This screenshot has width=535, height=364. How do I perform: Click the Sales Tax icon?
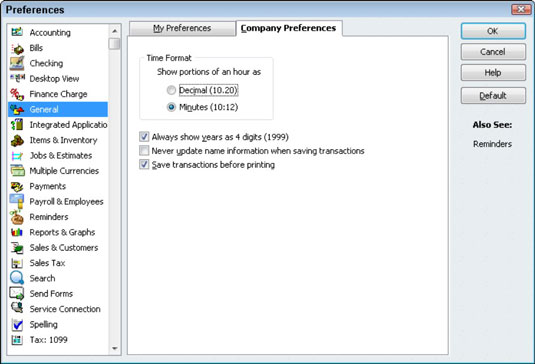(x=17, y=263)
